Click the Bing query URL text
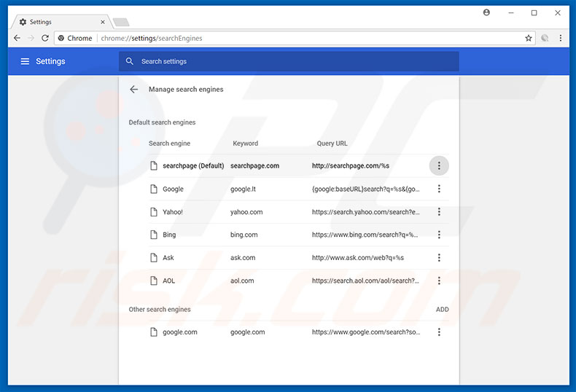The height and width of the screenshot is (392, 576). click(x=365, y=235)
